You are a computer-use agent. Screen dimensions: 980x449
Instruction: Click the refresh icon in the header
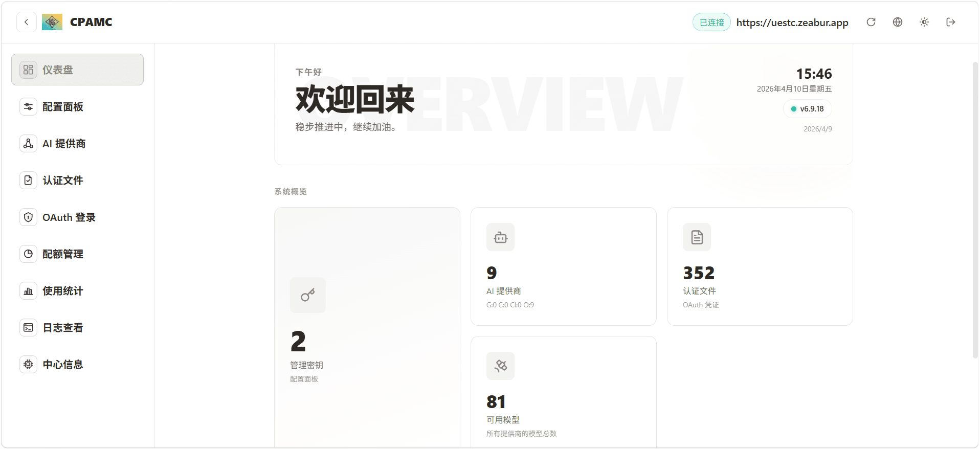pyautogui.click(x=871, y=22)
